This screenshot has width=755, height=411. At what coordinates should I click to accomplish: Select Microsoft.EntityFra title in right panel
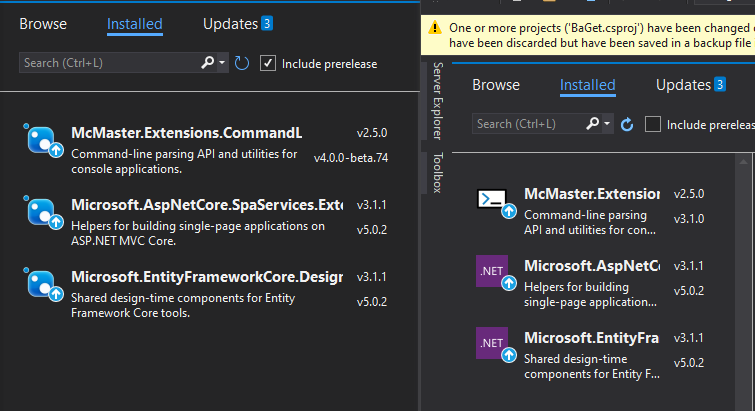tap(591, 338)
